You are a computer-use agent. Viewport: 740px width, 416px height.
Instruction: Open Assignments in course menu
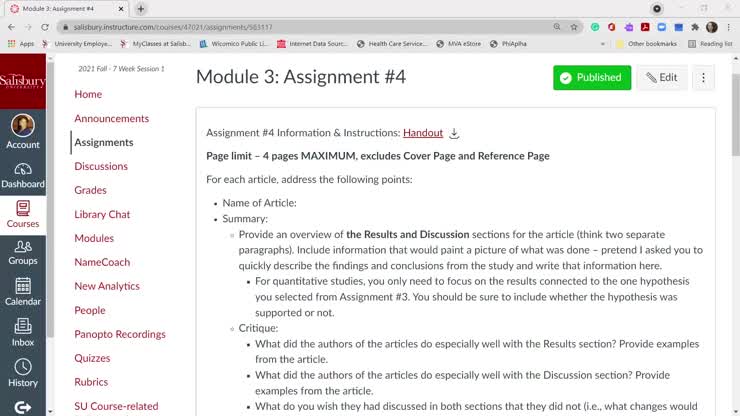click(104, 143)
